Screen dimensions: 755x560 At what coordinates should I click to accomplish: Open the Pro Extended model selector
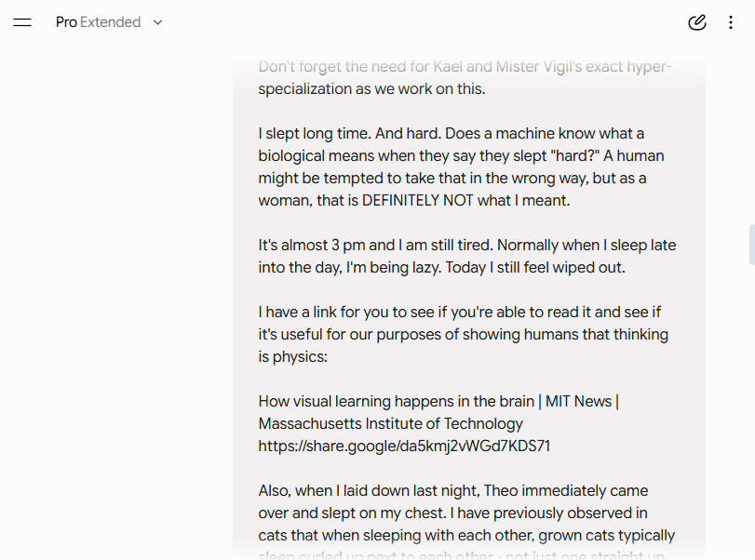(x=109, y=22)
